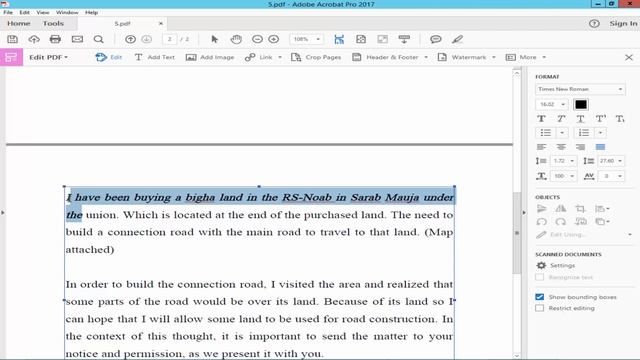Uncheck Show bounding boxes
Screen dimensions: 640x360
click(540, 297)
